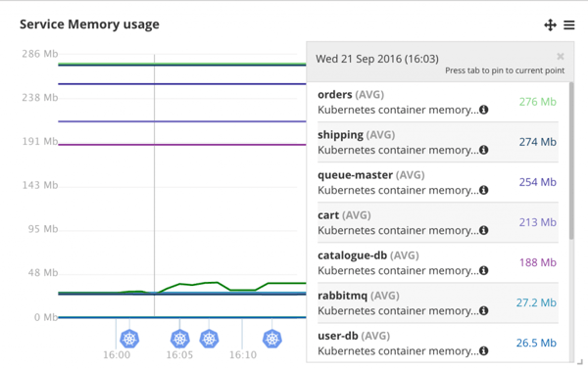
Task: Click the Service Memory usage title
Action: 89,24
